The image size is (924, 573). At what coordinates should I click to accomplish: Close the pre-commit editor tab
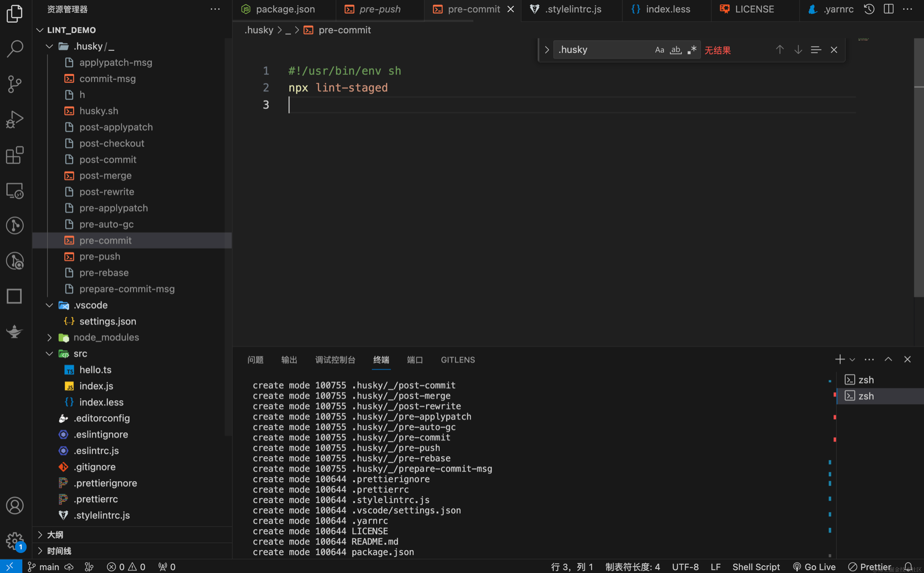[510, 9]
